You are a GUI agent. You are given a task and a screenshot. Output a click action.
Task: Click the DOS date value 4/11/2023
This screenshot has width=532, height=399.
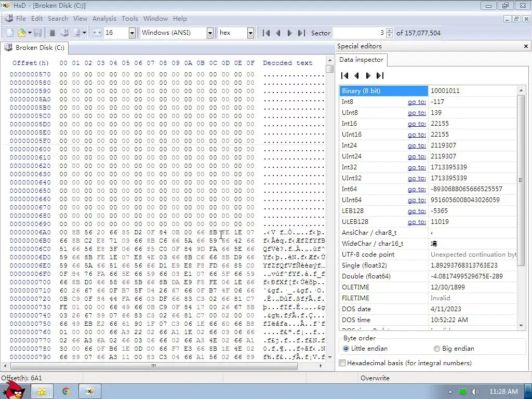[x=446, y=309]
